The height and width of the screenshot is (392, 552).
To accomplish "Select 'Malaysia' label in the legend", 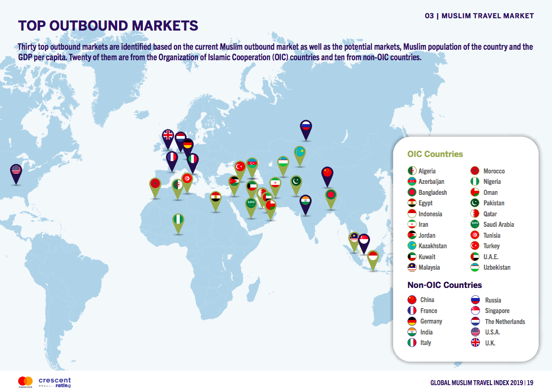I will 429,267.
